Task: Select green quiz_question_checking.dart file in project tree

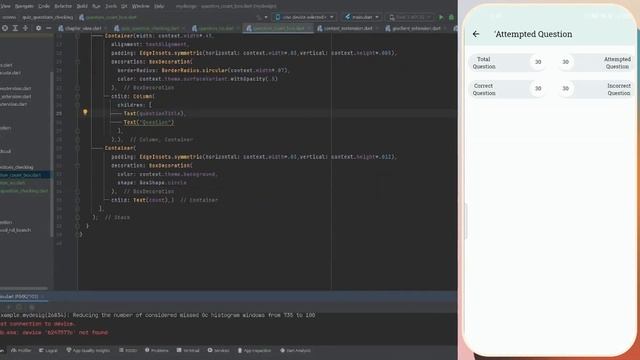Action: tap(24, 191)
